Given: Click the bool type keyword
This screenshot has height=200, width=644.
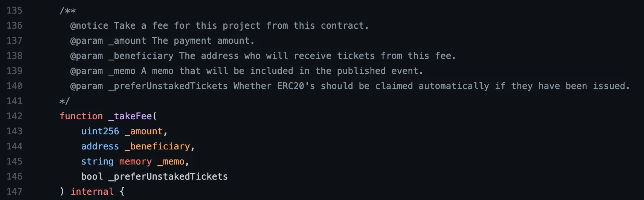Looking at the screenshot, I should [92, 177].
